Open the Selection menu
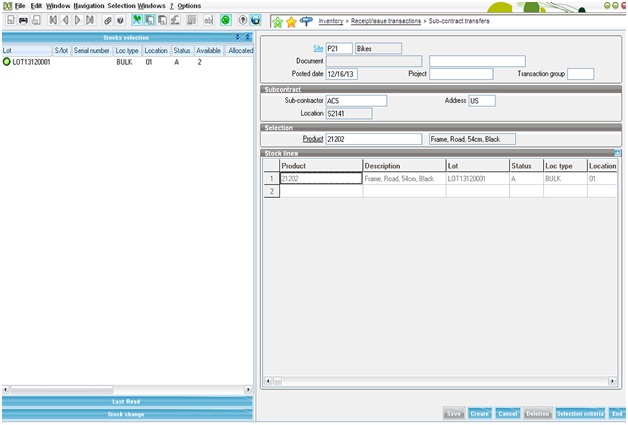The image size is (628, 425). click(121, 6)
